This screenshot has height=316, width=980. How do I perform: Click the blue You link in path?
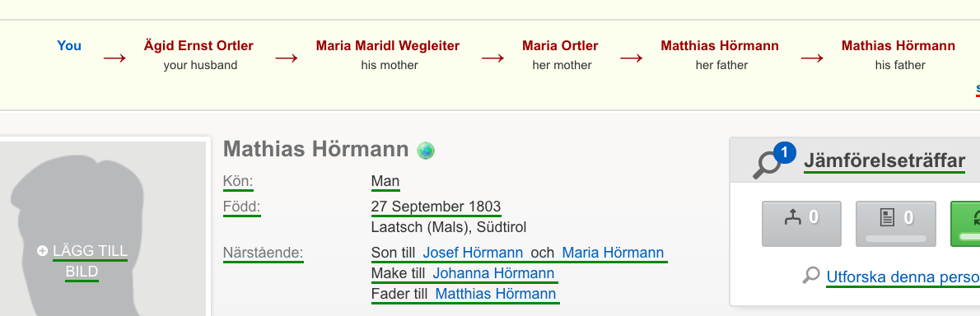pyautogui.click(x=68, y=45)
